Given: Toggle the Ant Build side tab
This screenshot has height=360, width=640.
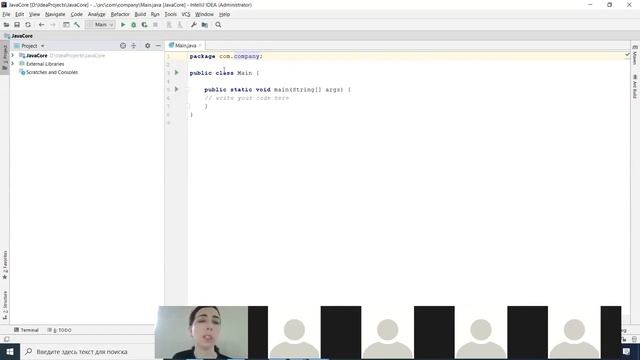Looking at the screenshot, I should coord(635,86).
